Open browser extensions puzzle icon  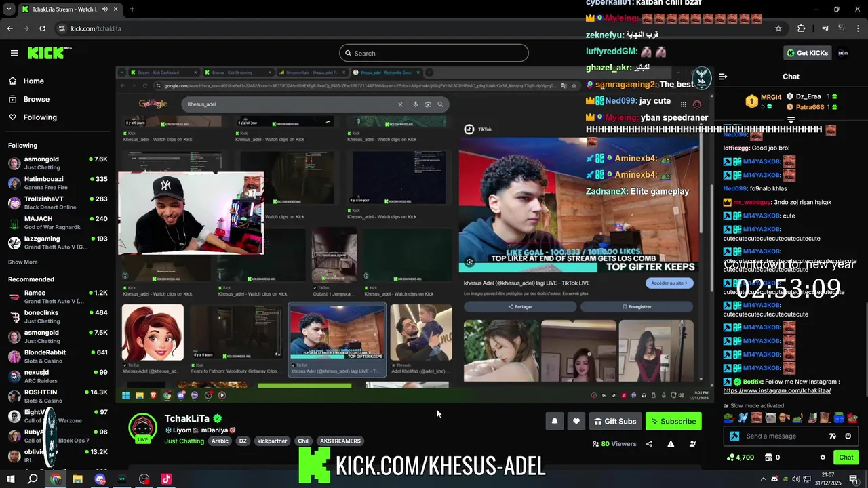(x=802, y=28)
